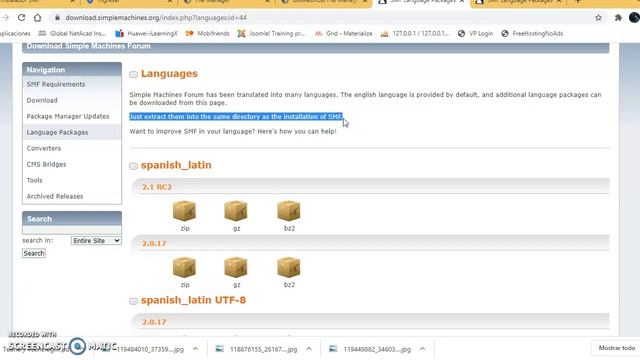Bookmark this page with star icon
The height and width of the screenshot is (360, 640).
(598, 18)
